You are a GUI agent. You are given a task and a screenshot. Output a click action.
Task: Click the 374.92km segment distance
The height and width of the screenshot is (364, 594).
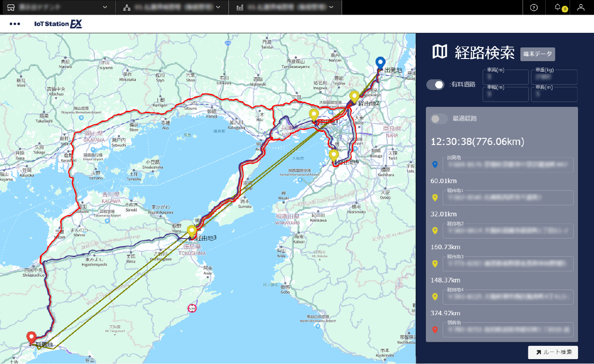[x=446, y=313]
